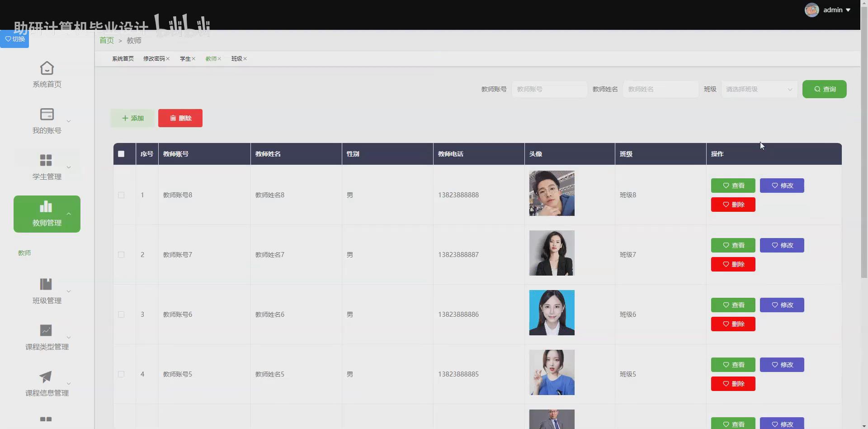868x429 pixels.
Task: Switch to the 系统首页 tab
Action: 123,59
